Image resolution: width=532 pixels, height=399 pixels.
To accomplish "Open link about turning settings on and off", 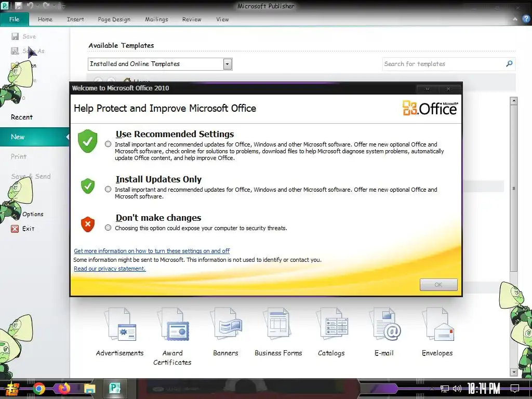I will coord(152,251).
